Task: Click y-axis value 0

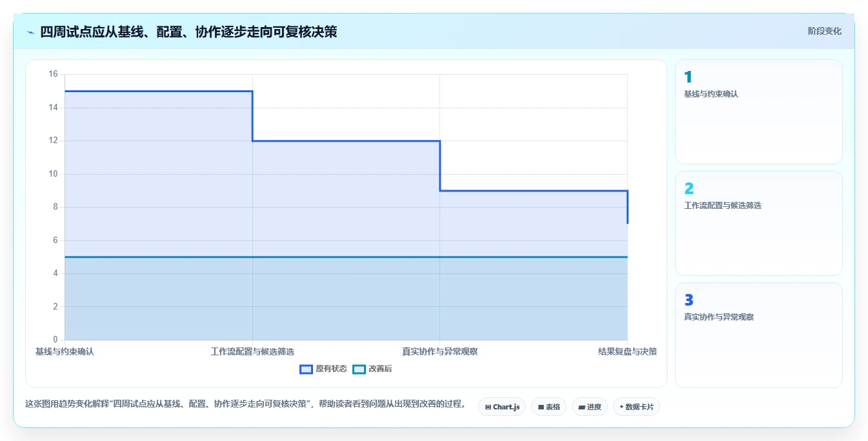Action: pos(55,340)
